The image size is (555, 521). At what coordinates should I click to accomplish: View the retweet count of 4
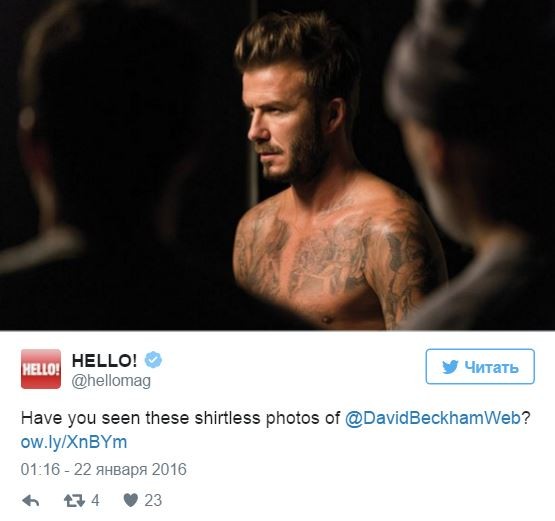(95, 500)
